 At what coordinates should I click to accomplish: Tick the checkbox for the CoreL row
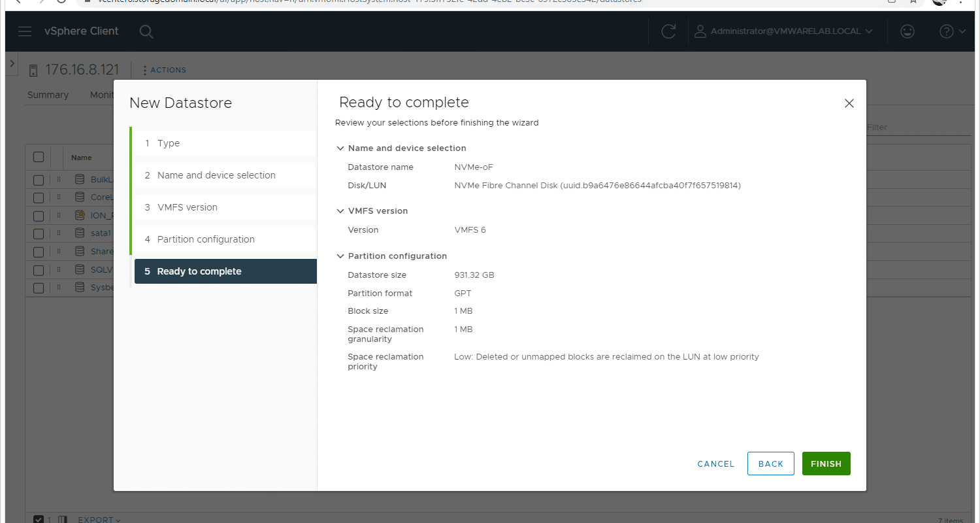coord(39,197)
